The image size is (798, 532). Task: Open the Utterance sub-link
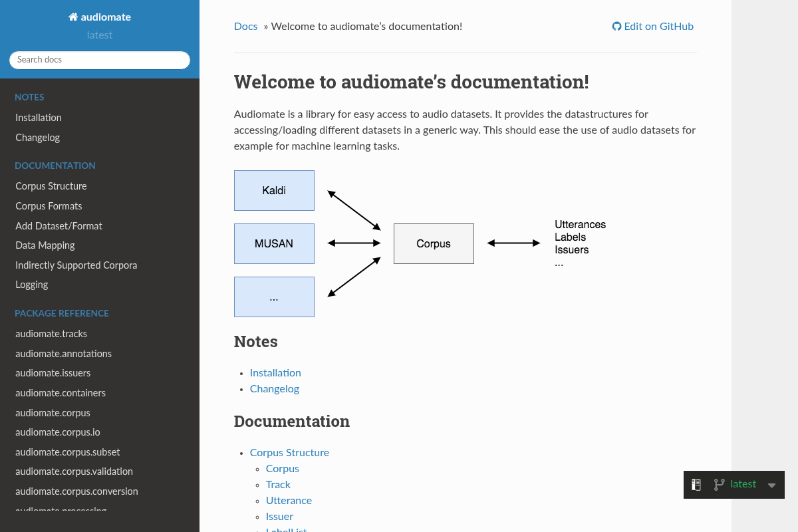click(x=289, y=501)
